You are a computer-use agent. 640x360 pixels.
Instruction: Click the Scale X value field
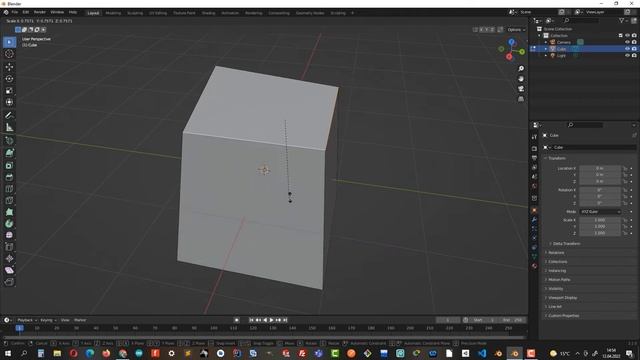tap(600, 220)
